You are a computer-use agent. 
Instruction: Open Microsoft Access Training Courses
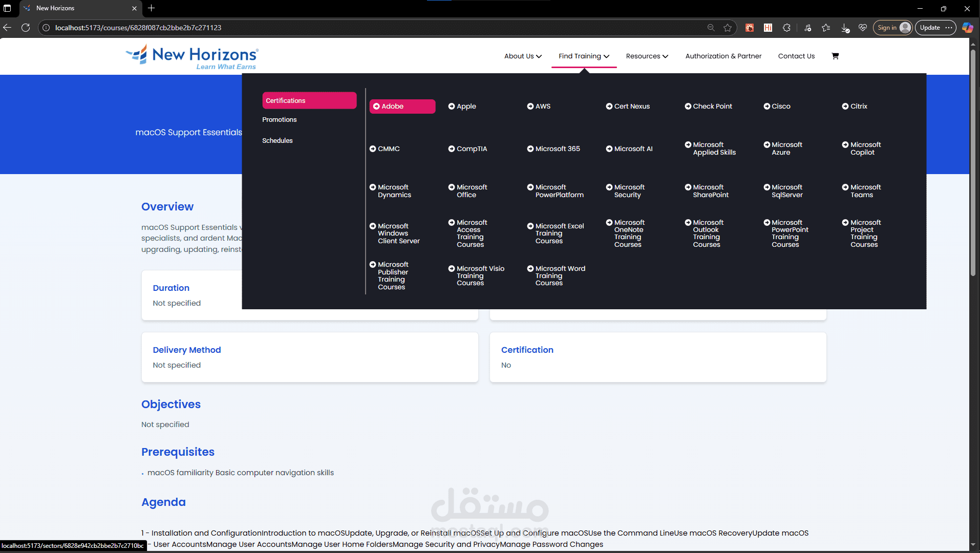tap(468, 233)
